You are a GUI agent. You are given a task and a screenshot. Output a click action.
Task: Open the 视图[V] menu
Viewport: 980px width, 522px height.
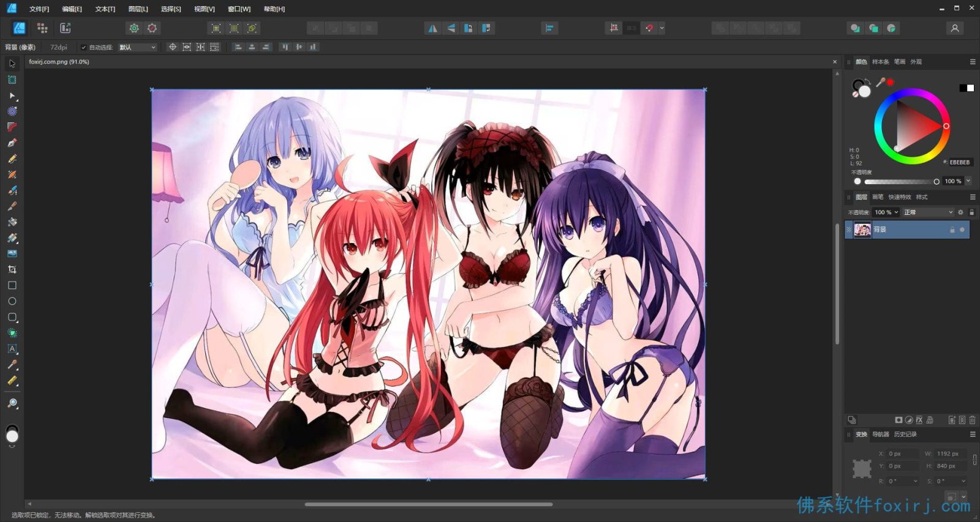205,9
